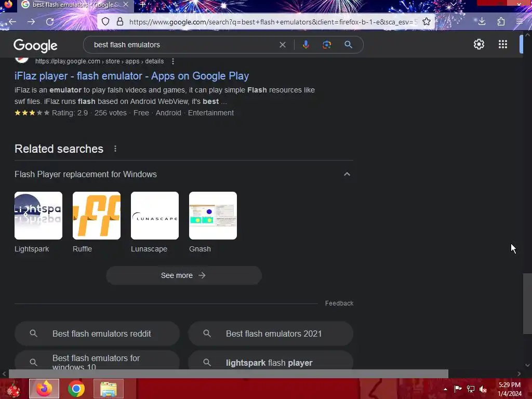
Task: Search 'Best flash emulators reddit' suggestion
Action: click(97, 334)
